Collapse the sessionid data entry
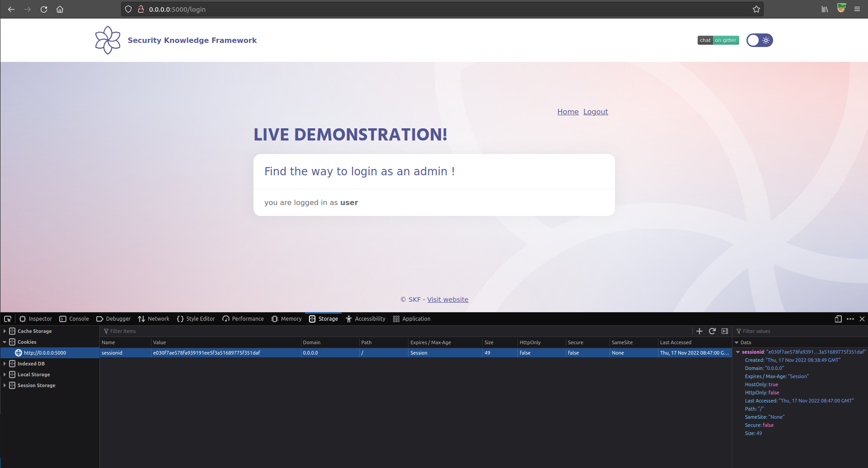 coord(738,352)
